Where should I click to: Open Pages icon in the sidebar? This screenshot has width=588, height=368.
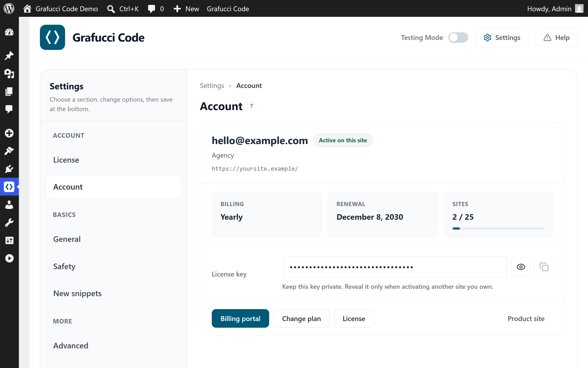point(9,92)
